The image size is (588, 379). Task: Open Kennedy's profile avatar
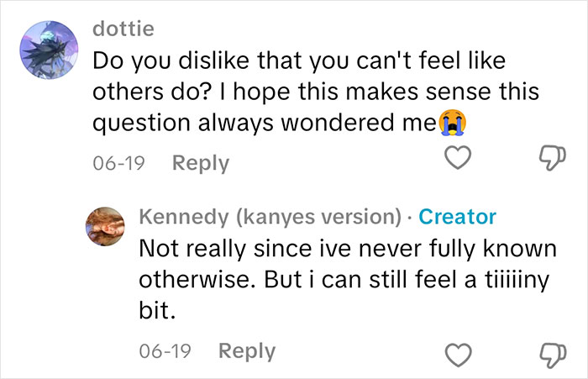[x=107, y=229]
